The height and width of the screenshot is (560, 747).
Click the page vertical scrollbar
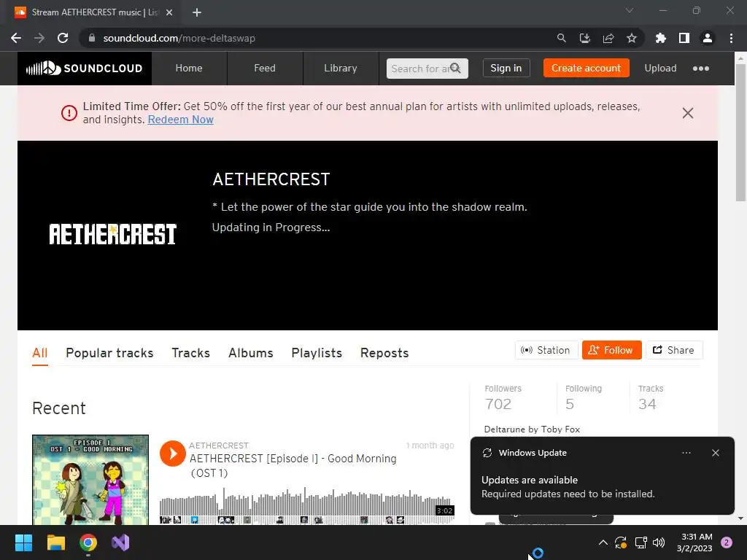740,133
